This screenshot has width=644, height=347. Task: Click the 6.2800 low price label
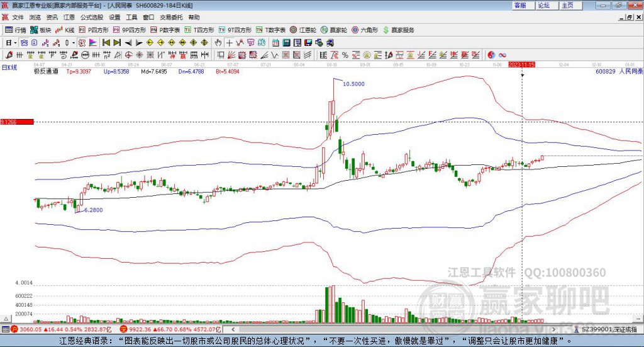tap(93, 210)
